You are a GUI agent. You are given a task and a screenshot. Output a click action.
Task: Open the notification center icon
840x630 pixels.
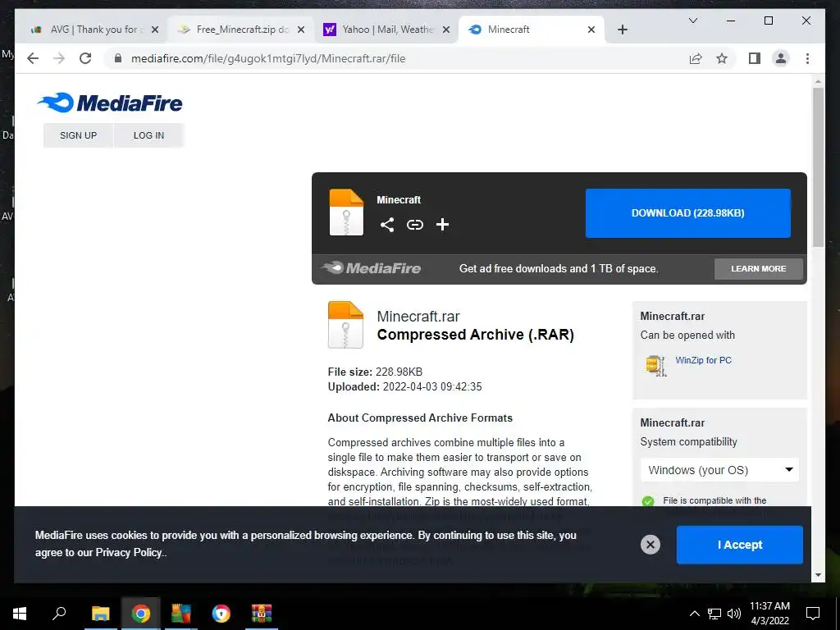(813, 614)
